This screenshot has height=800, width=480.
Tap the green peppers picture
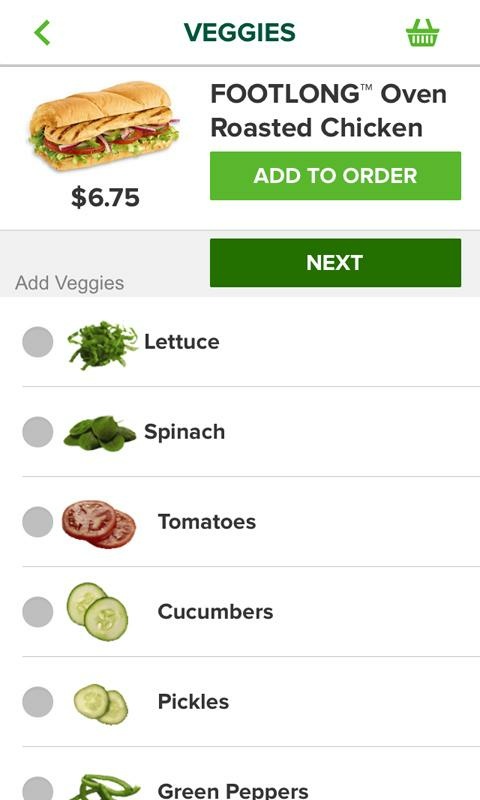104,787
